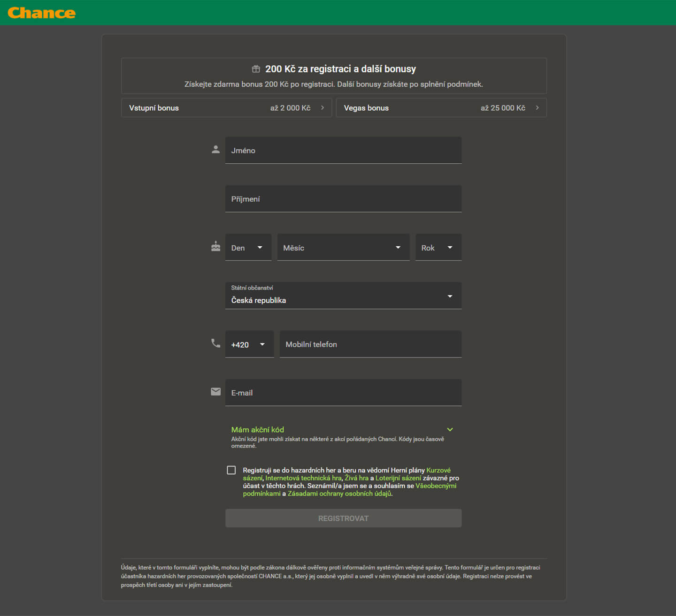
Task: Click the chevron next to Mám akční kód
Action: 450,430
